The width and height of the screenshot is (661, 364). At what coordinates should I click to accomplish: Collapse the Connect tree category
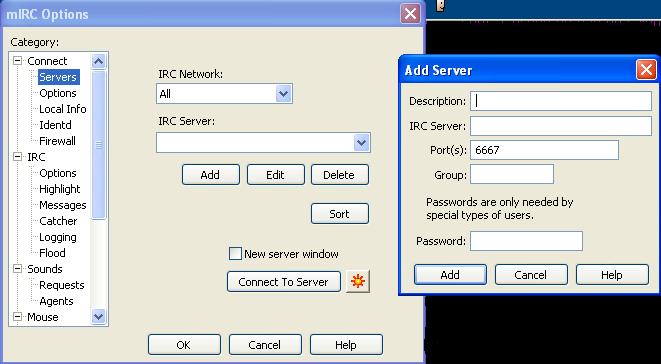coord(17,61)
